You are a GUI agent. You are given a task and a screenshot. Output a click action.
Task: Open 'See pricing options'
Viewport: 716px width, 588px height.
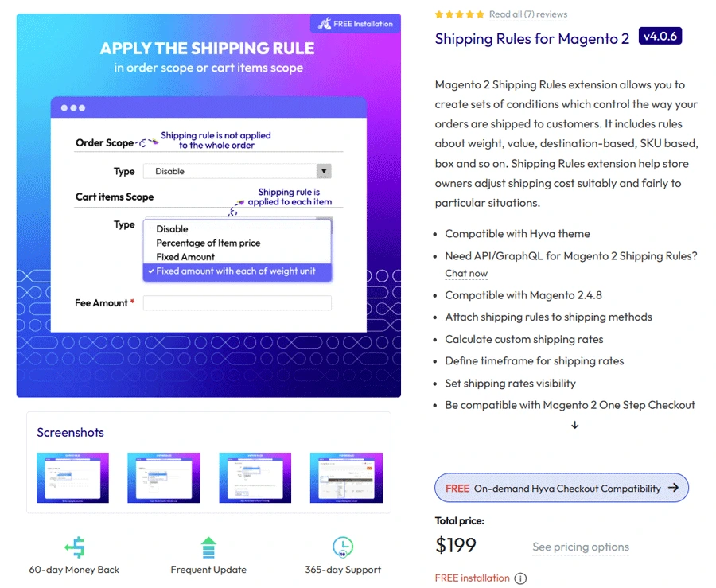(580, 547)
